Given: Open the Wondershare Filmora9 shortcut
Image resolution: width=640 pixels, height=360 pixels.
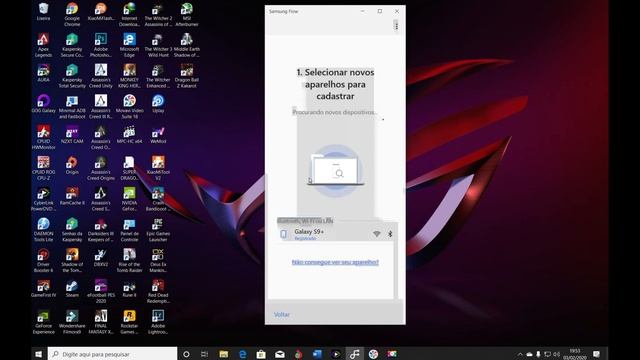Looking at the screenshot, I should pyautogui.click(x=72, y=322).
